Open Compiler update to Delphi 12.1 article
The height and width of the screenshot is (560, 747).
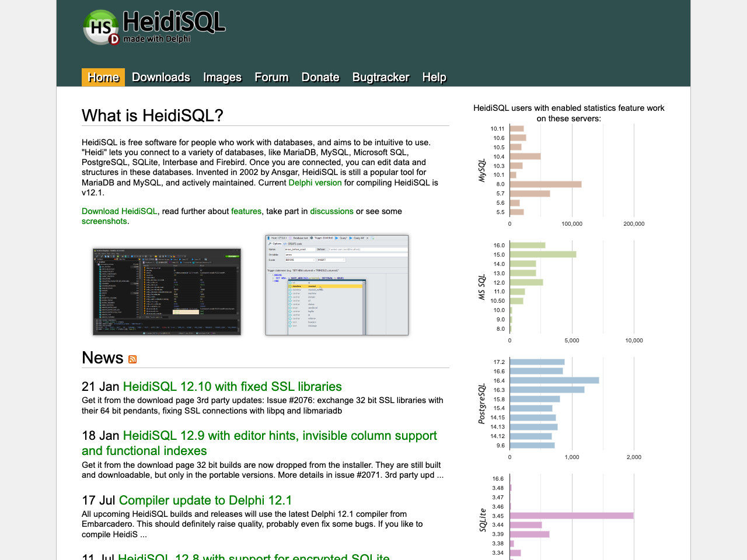[205, 500]
